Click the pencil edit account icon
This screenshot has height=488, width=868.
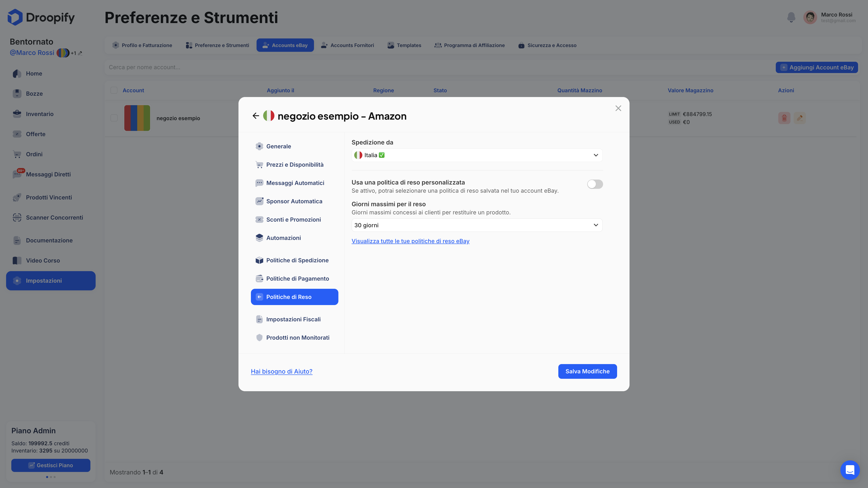(x=800, y=118)
